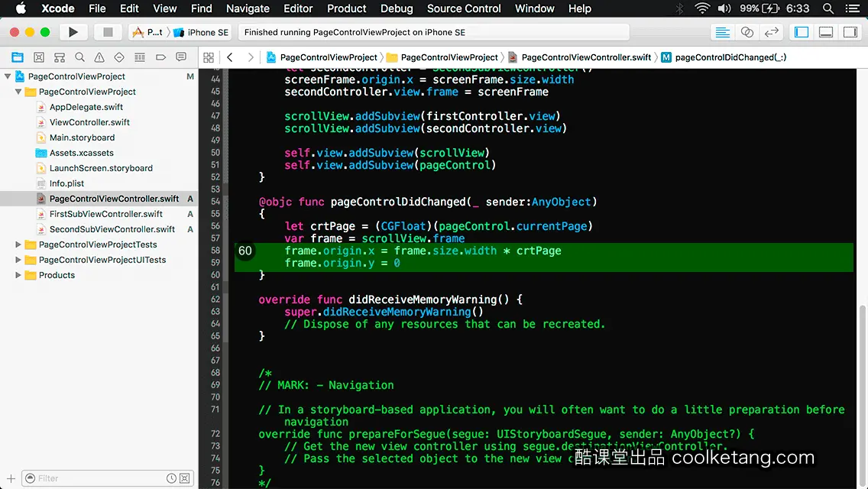
Task: Open the Navigate menu
Action: click(x=248, y=8)
